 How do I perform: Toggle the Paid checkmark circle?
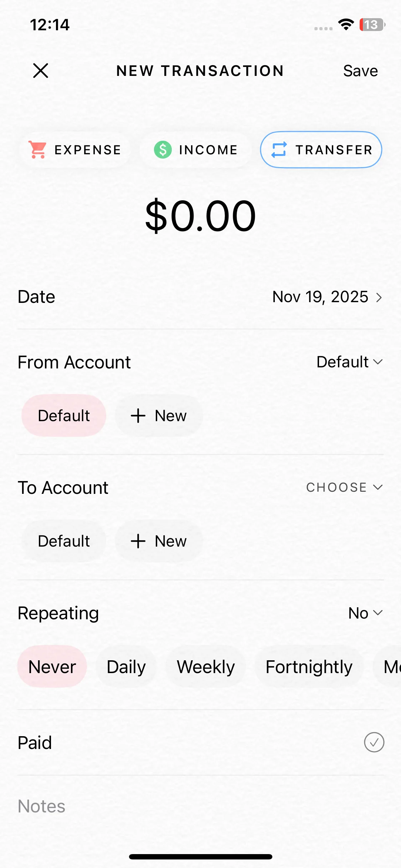(374, 742)
